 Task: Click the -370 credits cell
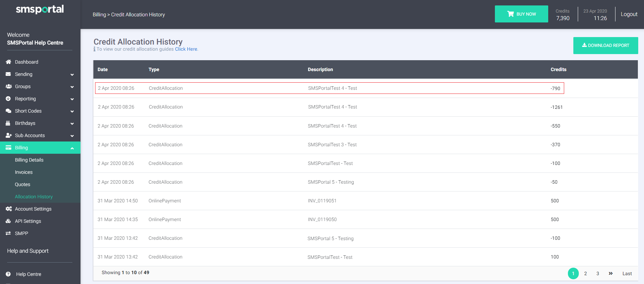(555, 145)
